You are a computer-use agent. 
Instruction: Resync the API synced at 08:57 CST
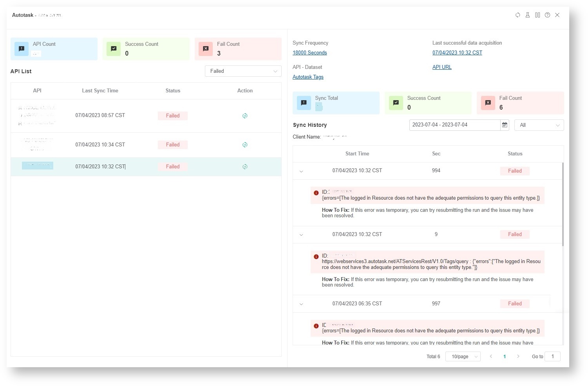tap(245, 116)
